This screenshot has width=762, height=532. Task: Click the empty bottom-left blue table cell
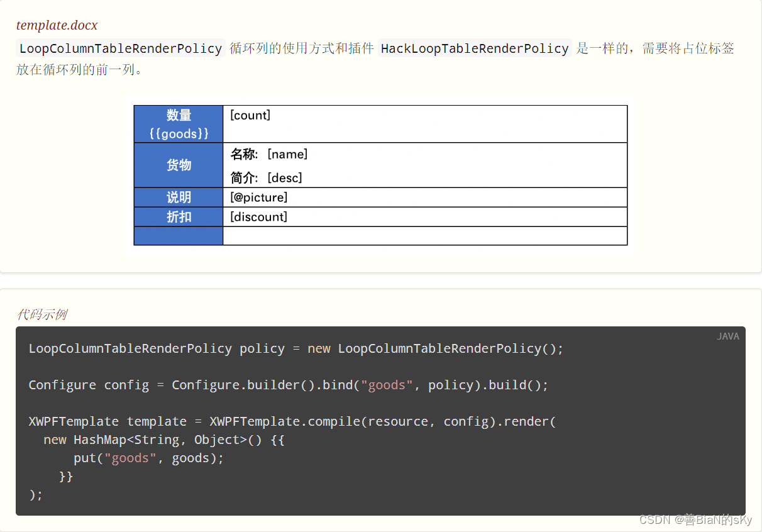coord(178,235)
